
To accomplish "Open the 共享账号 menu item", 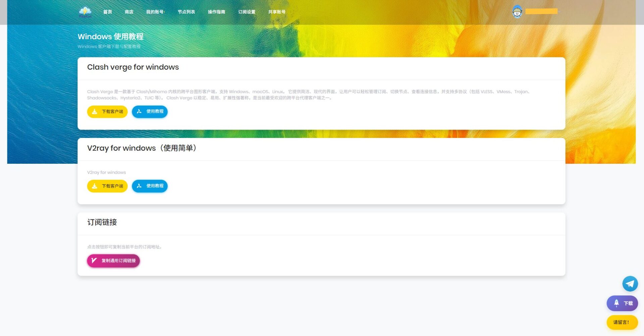I will pyautogui.click(x=276, y=11).
